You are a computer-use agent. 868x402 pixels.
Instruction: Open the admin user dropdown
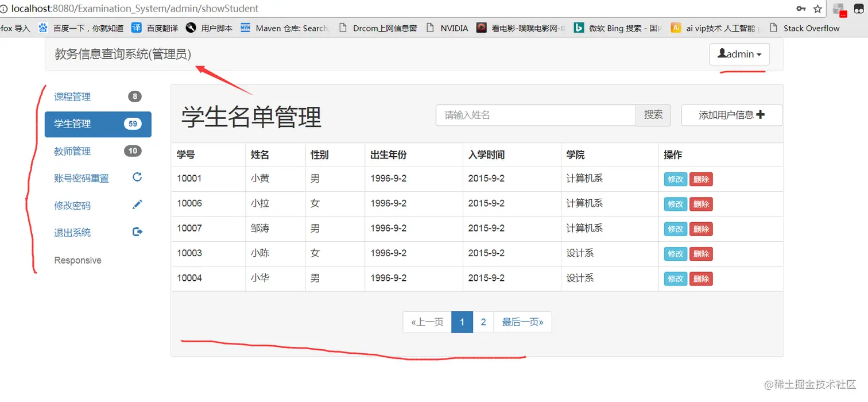739,54
